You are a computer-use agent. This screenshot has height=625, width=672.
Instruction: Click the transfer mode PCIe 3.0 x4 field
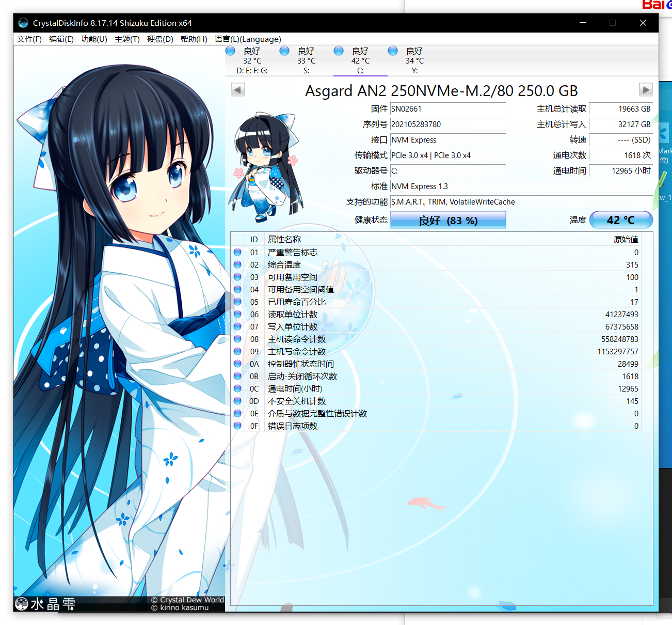click(x=448, y=155)
